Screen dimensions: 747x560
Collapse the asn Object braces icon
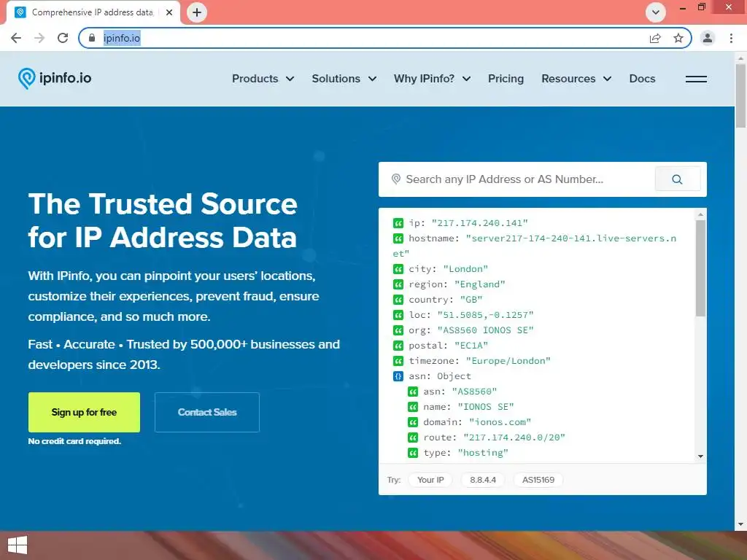[398, 376]
